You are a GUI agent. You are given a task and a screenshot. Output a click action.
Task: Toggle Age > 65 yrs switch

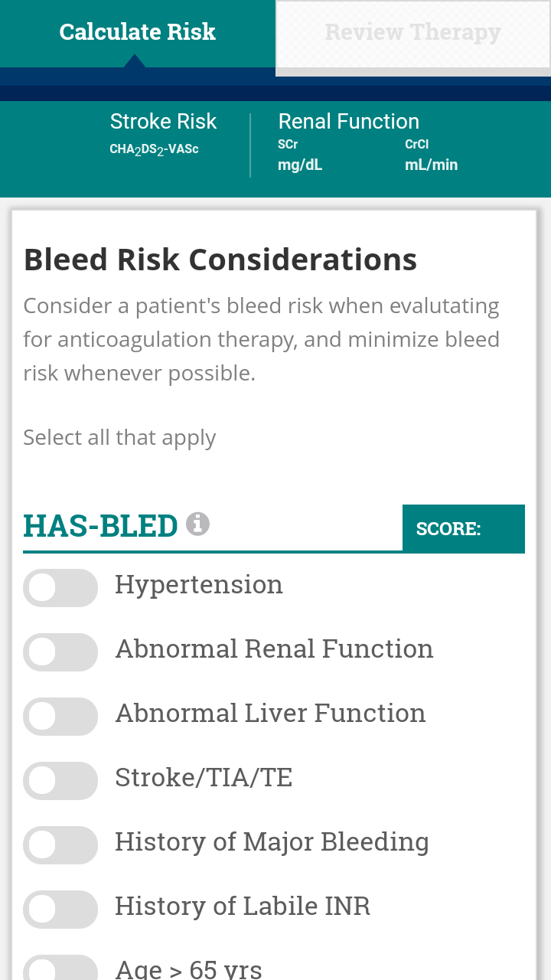pos(60,968)
